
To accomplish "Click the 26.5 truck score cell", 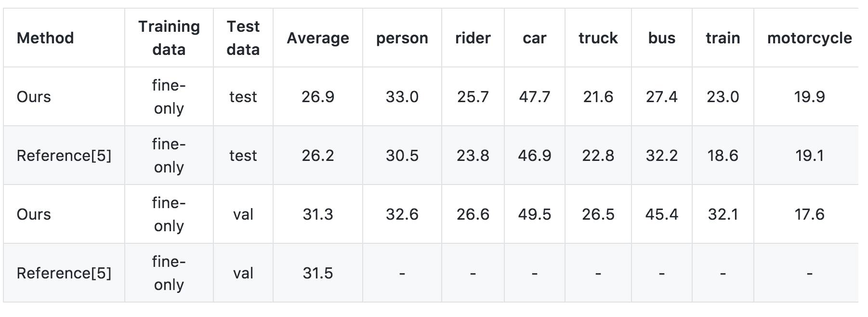I will point(598,214).
